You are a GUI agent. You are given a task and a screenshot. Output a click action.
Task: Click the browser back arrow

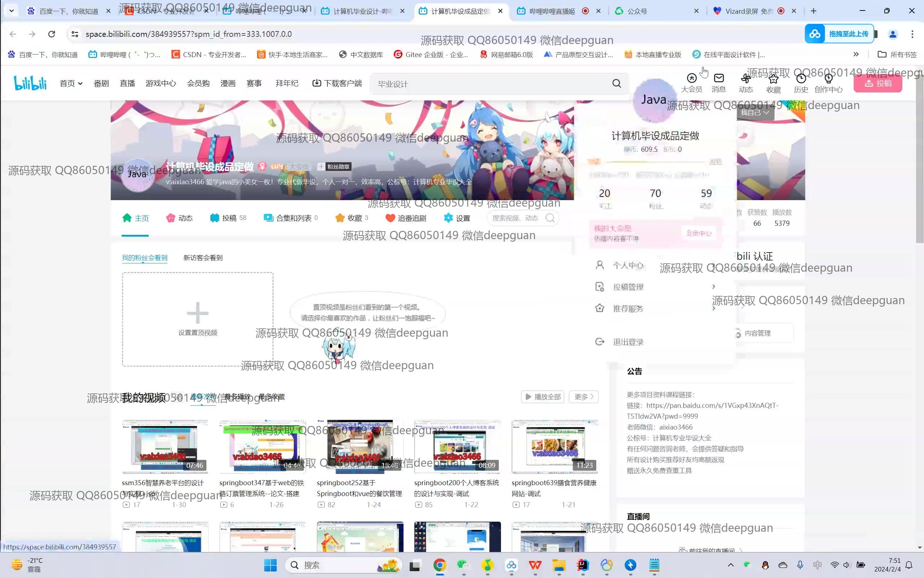pos(13,34)
